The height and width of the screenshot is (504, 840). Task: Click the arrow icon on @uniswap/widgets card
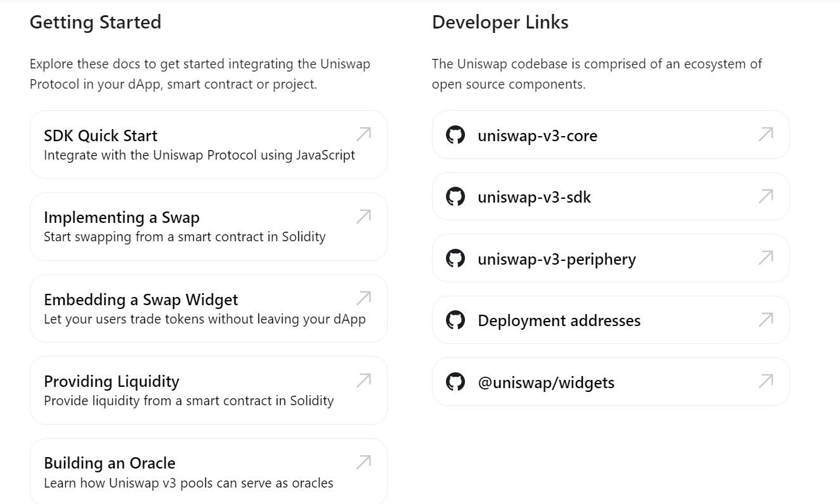click(x=766, y=381)
